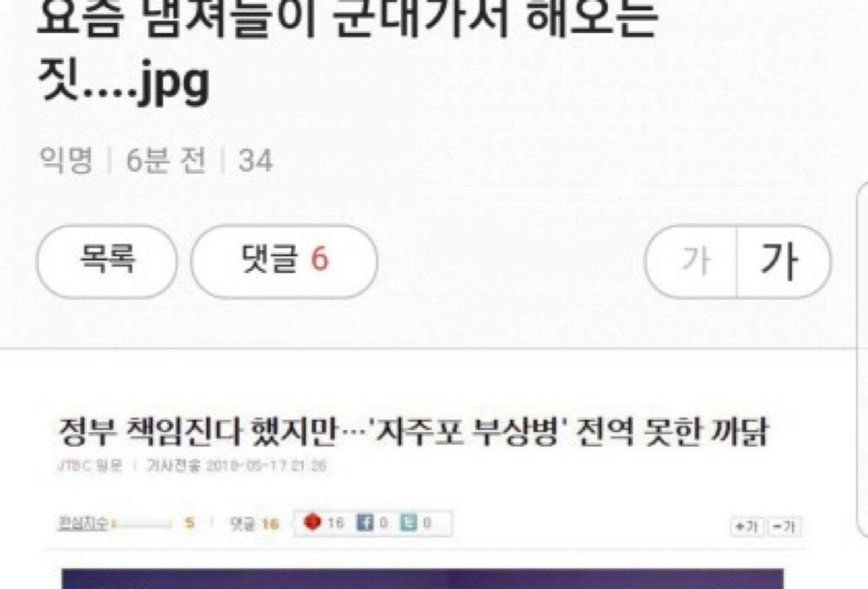Image resolution: width=868 pixels, height=589 pixels.
Task: Select the large 가 font size option
Action: click(783, 261)
